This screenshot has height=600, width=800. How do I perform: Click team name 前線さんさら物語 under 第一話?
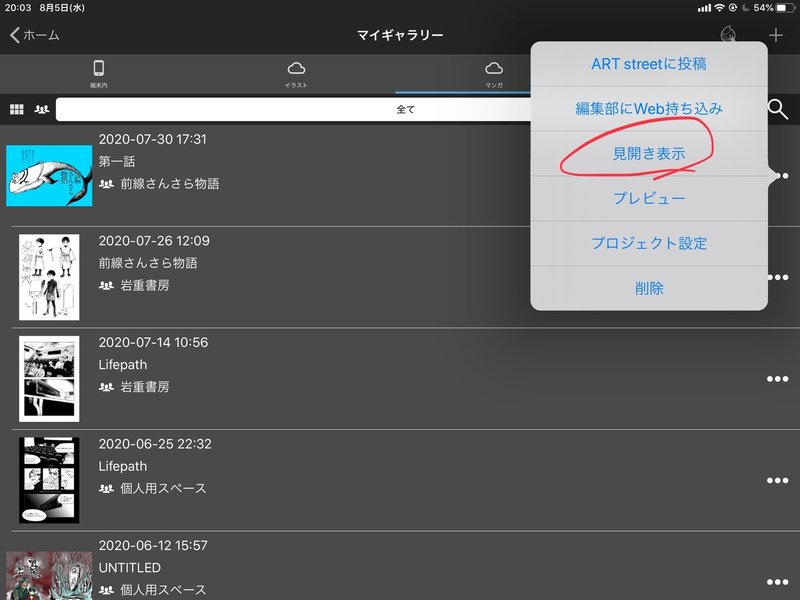click(170, 184)
